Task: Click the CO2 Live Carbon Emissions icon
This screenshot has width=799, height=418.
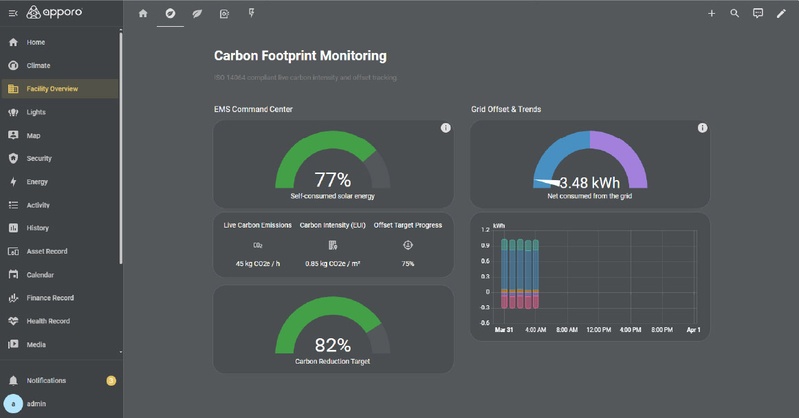Action: [x=258, y=245]
